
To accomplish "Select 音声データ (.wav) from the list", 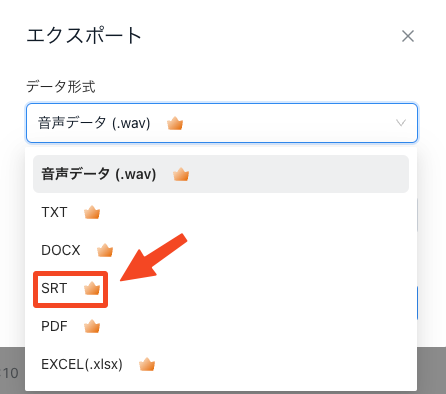I will click(221, 174).
